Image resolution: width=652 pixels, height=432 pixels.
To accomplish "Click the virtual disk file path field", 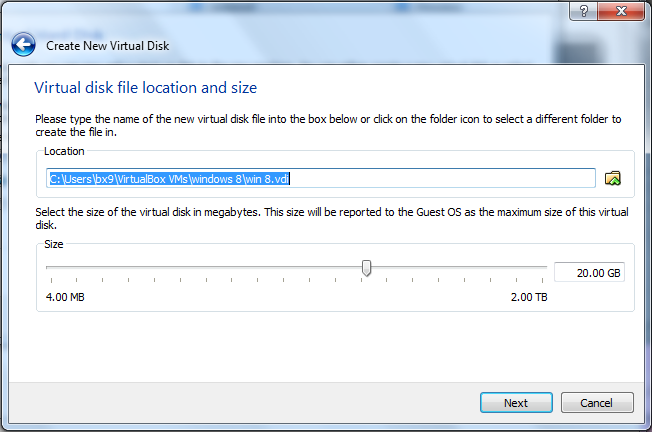I will click(320, 178).
